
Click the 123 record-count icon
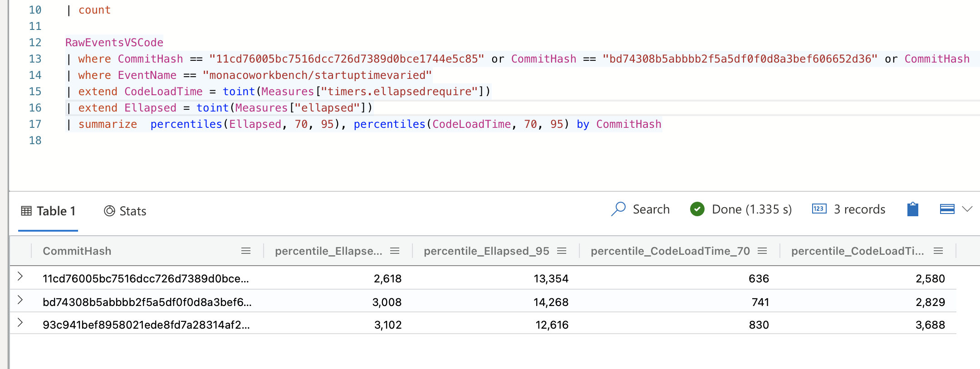818,209
